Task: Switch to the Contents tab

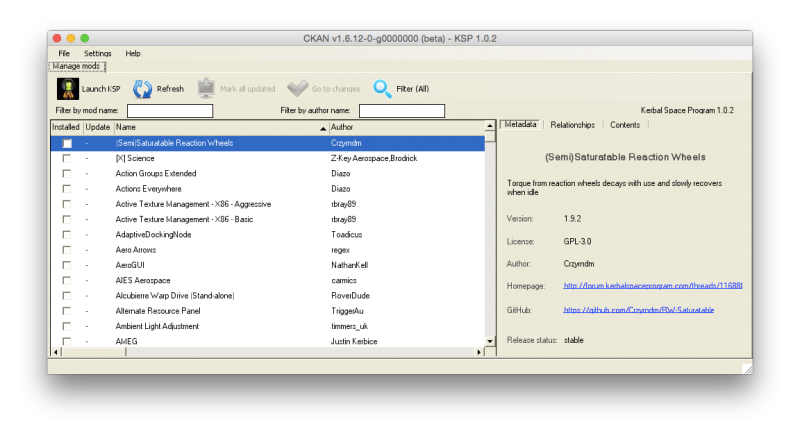Action: [625, 125]
